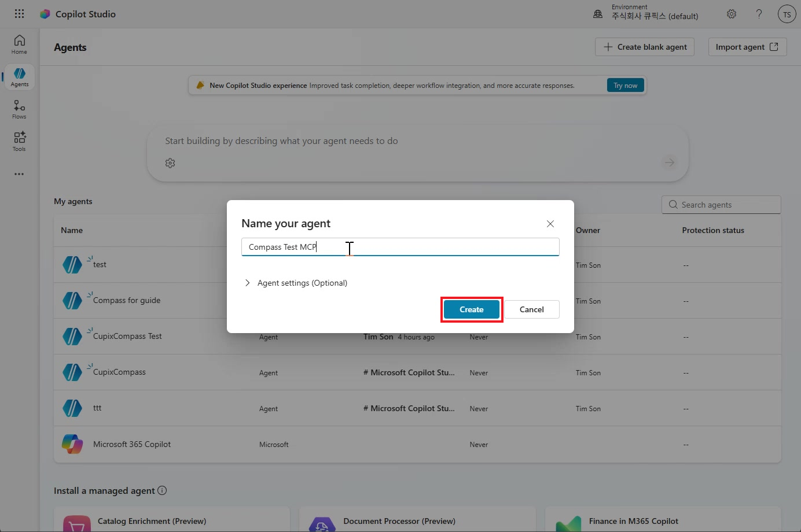Select Agents in the sidebar
The height and width of the screenshot is (532, 801).
[19, 77]
